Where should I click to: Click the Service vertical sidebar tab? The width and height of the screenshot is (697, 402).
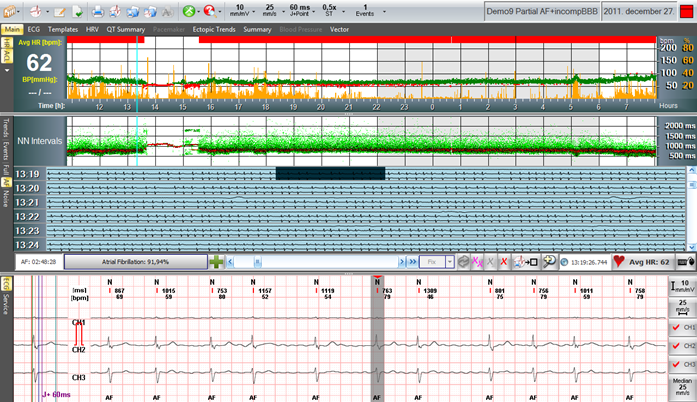[x=6, y=304]
